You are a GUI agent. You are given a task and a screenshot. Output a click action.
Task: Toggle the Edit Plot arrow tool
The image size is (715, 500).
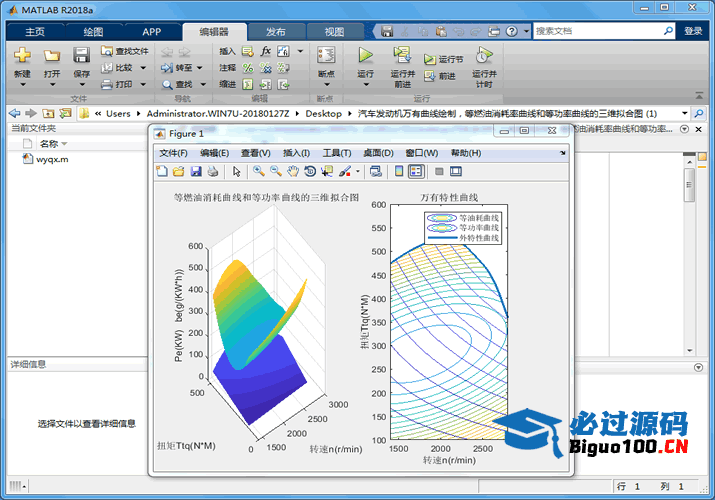[x=236, y=171]
